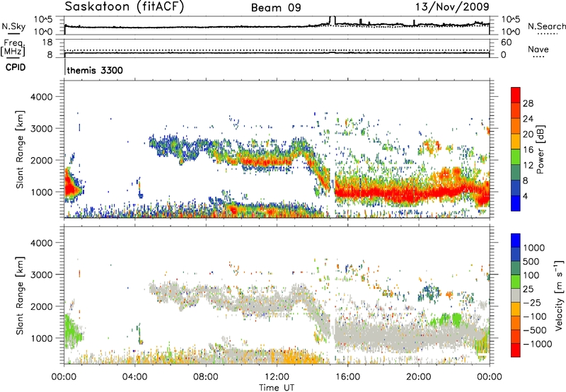Click the 'themis 3300' CPID text
566x392 pixels.
point(95,70)
